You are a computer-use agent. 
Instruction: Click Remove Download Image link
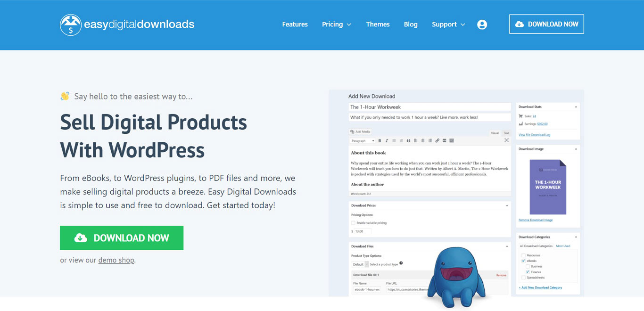coord(536,220)
